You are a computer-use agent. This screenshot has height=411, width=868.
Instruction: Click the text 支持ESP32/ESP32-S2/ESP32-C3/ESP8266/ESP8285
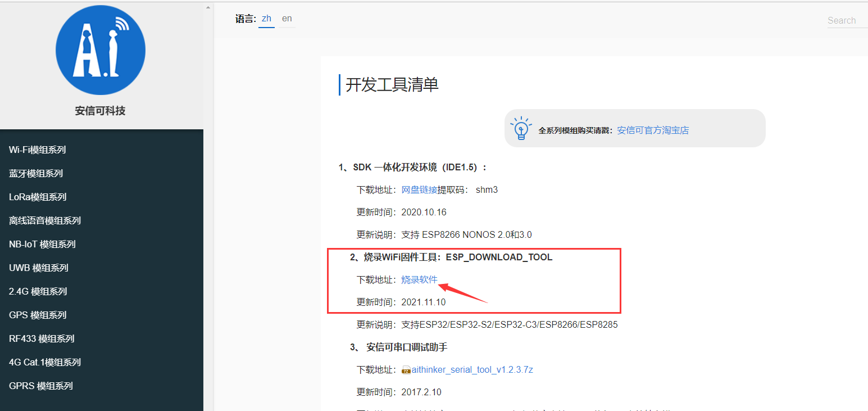(510, 325)
